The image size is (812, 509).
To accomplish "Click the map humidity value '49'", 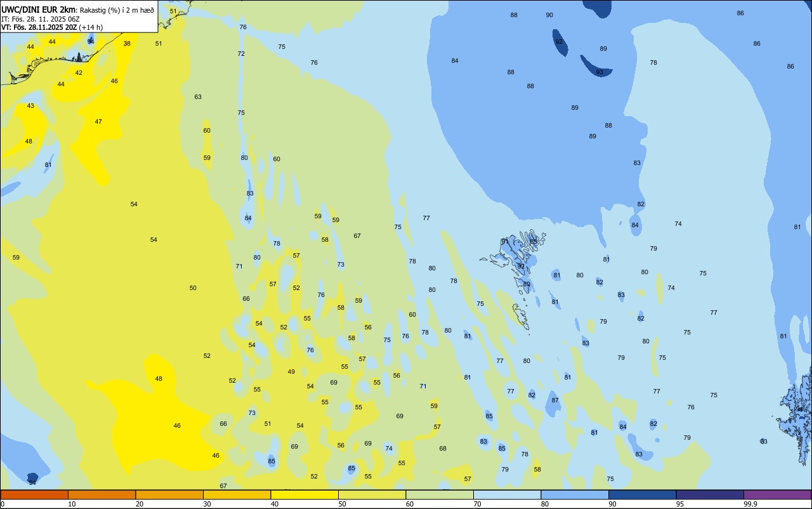I will point(291,372).
